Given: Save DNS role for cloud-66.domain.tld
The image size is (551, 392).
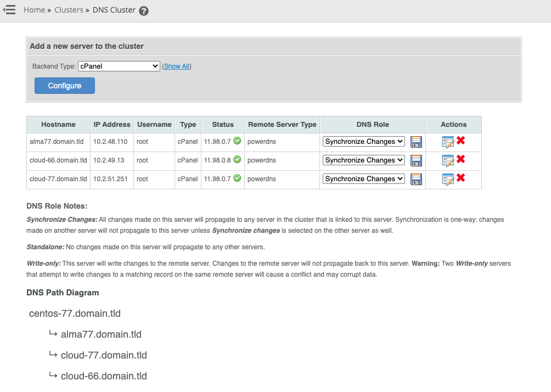Looking at the screenshot, I should pos(416,160).
